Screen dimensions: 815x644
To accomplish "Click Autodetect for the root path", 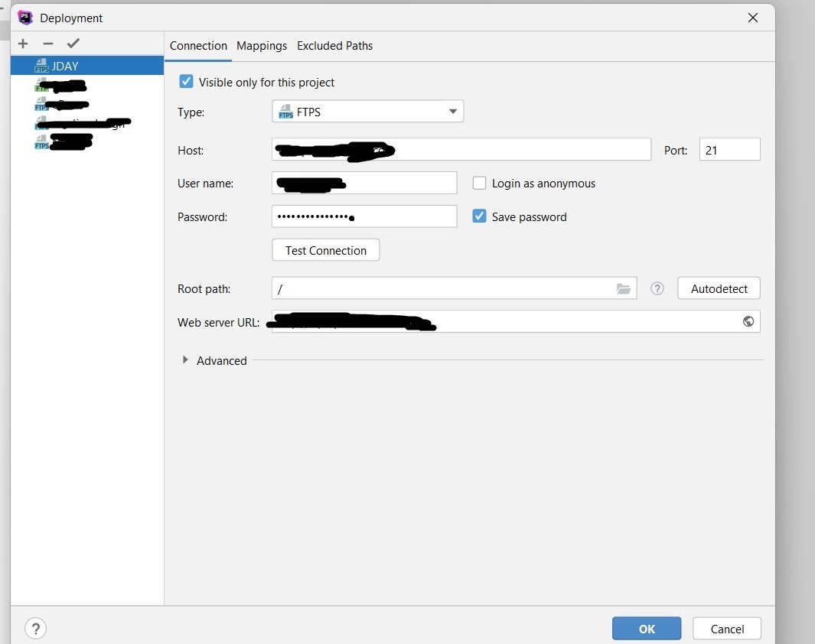I will 718,288.
